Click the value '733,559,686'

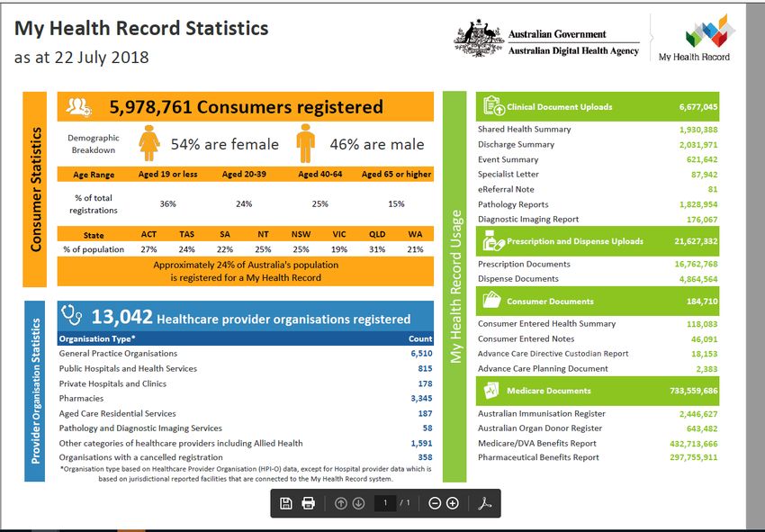[694, 391]
